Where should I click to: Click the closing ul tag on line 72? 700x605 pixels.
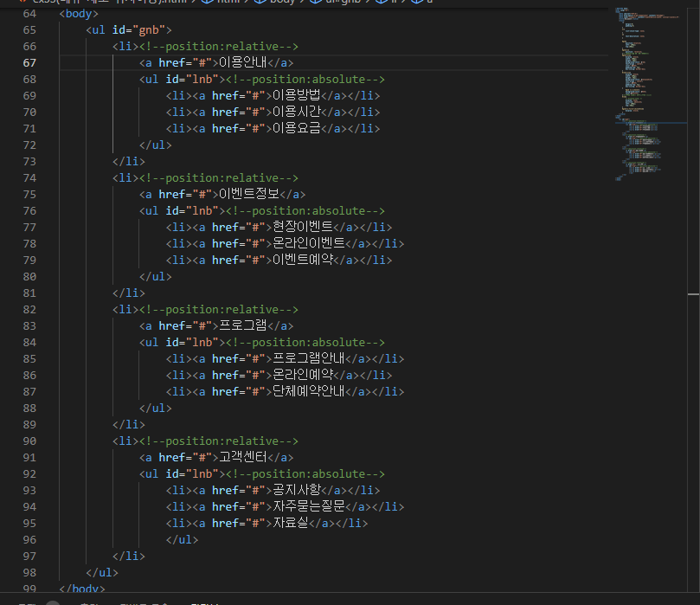156,145
